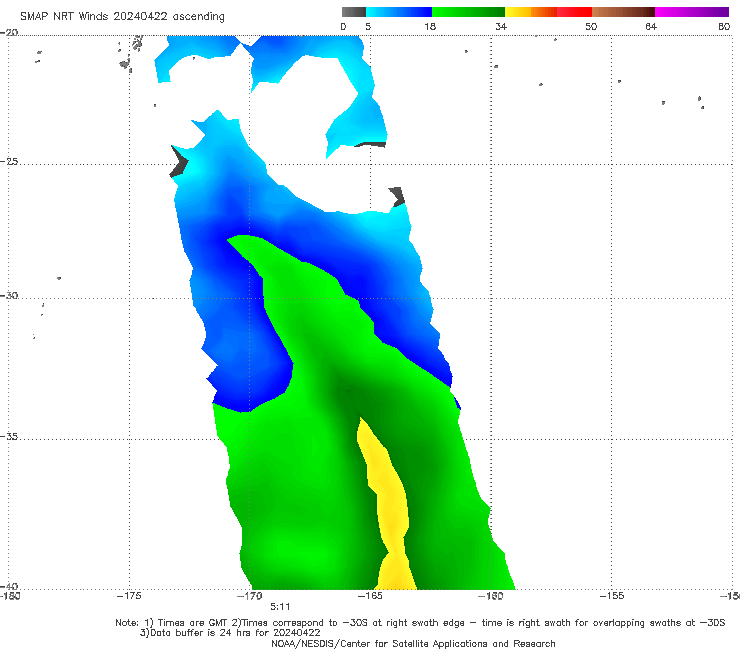This screenshot has width=740, height=650.
Task: Click the title 'SMAP NRT Winds 20240422 ascending'
Action: [122, 16]
